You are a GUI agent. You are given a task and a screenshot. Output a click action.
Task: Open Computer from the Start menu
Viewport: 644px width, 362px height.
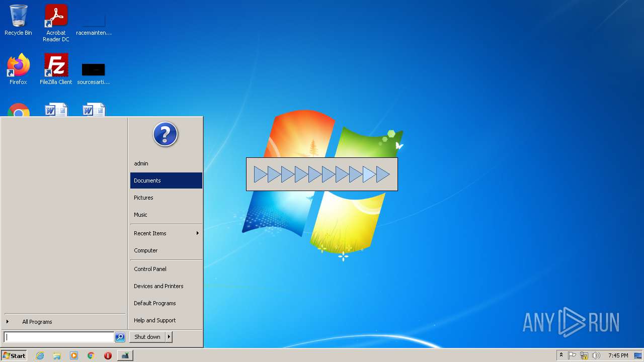pyautogui.click(x=166, y=250)
